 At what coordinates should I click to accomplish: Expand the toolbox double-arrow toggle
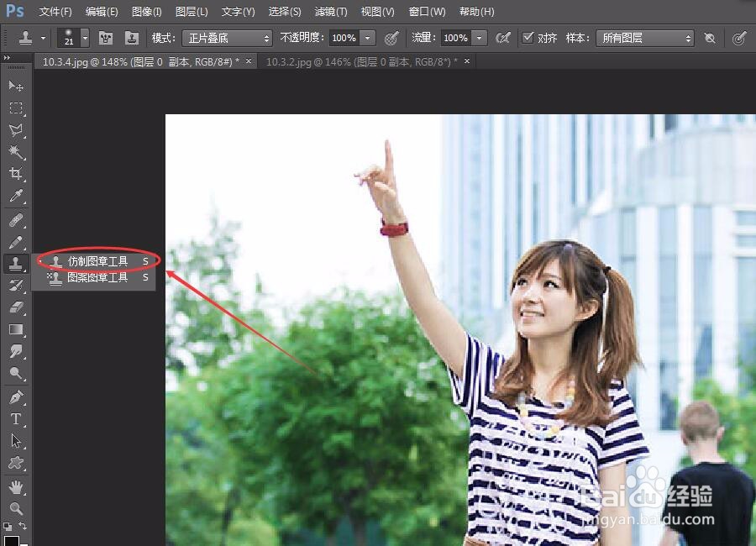7,58
